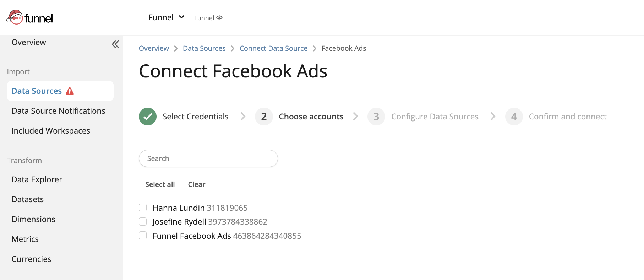Focus the accounts Search field
Viewport: 644px width, 280px height.
pyautogui.click(x=208, y=158)
